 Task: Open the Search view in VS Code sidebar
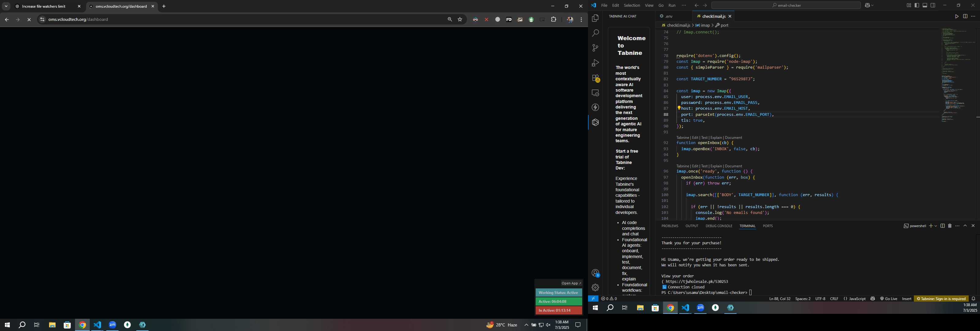(x=595, y=33)
